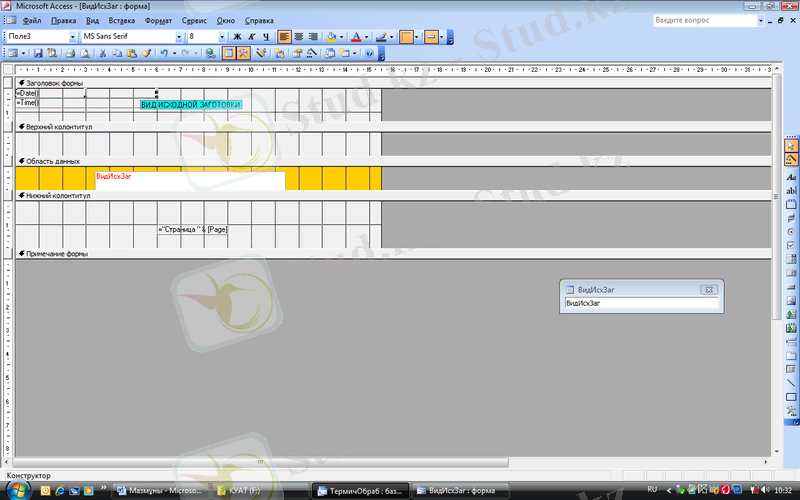Open the Сервис menu
The width and height of the screenshot is (800, 500).
tap(194, 21)
